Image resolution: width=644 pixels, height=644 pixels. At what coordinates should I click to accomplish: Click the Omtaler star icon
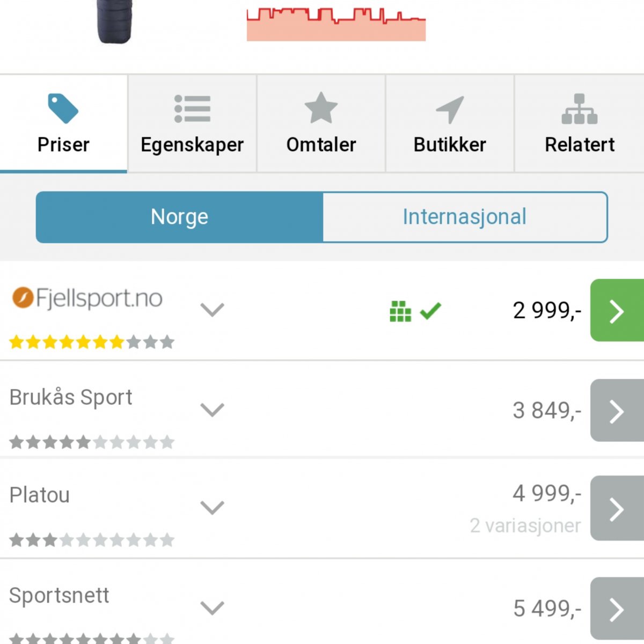(321, 108)
